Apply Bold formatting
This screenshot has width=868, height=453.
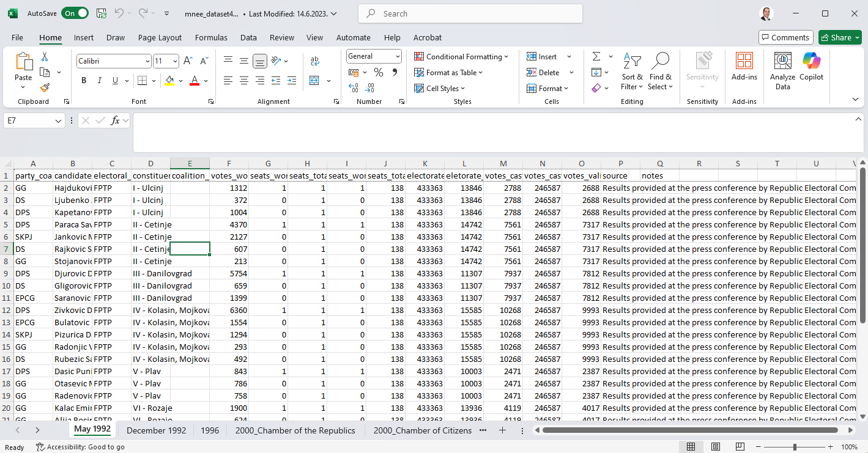pos(84,81)
